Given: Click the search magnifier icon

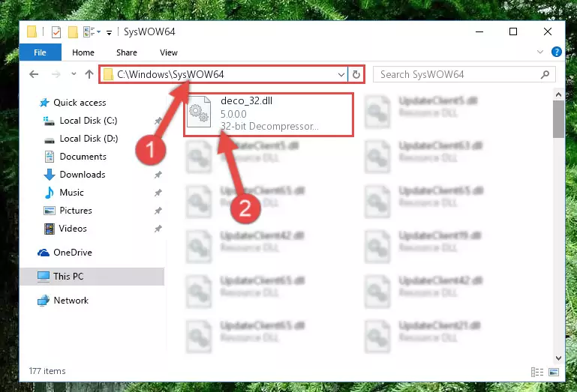Looking at the screenshot, I should point(545,75).
